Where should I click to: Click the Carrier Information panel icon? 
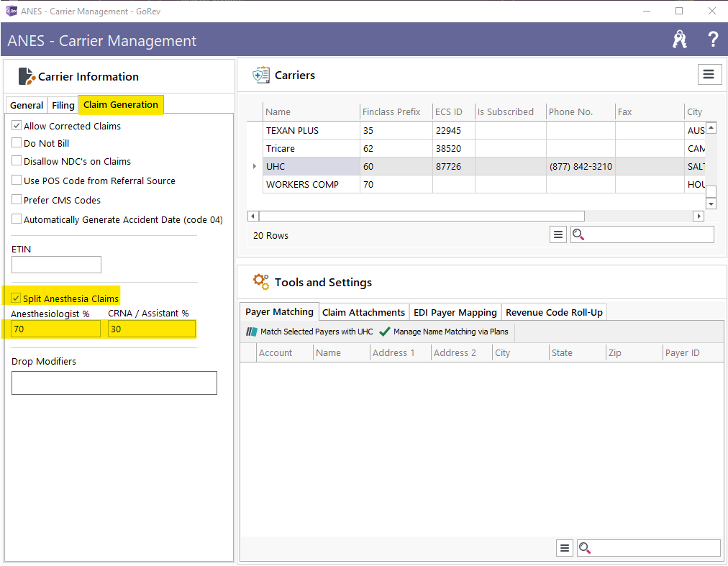point(27,77)
